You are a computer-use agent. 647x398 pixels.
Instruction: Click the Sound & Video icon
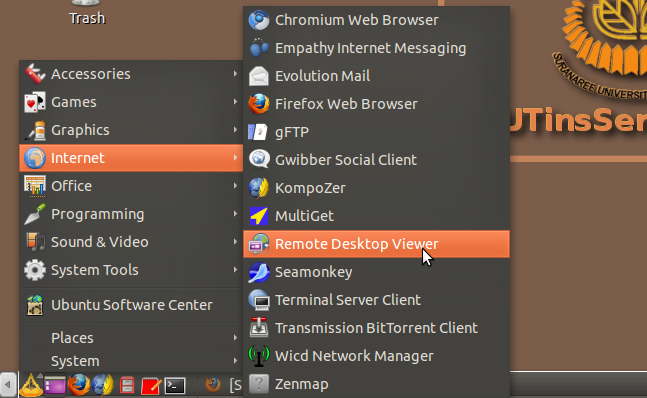tap(35, 242)
